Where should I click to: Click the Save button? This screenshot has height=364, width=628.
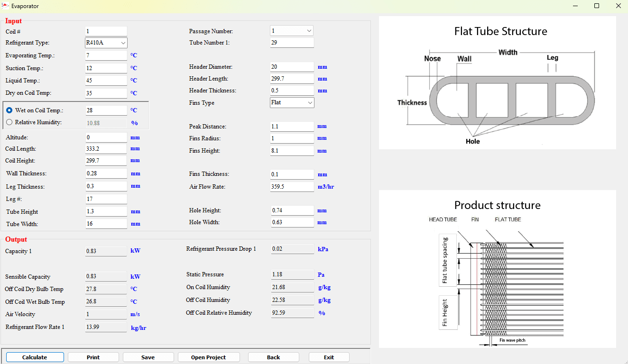pyautogui.click(x=148, y=357)
